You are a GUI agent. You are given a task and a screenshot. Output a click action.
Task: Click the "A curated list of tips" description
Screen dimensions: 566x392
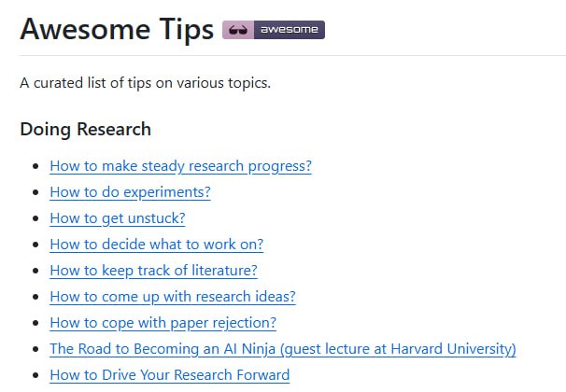point(145,83)
